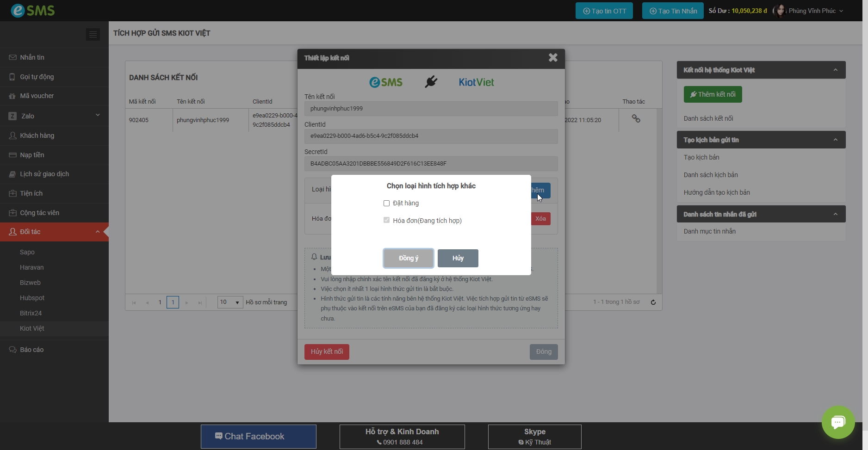Open the records per page dropdown

230,302
